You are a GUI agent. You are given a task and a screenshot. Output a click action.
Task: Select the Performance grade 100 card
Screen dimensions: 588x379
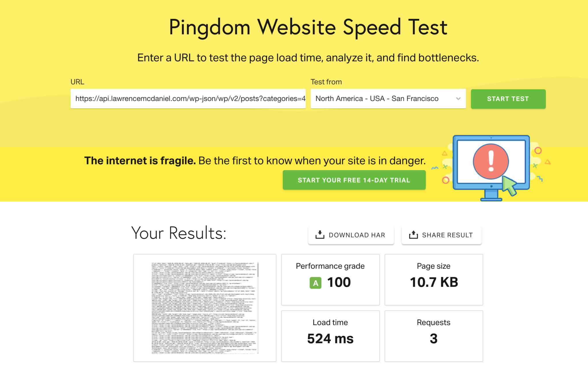pos(330,280)
